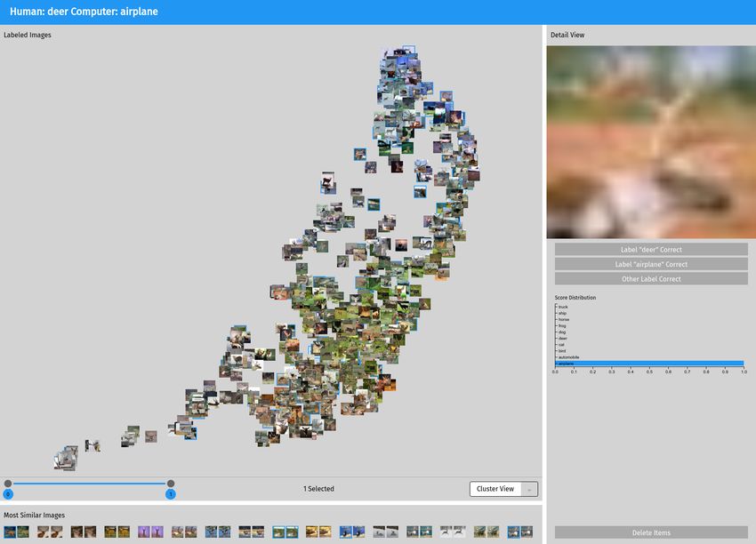The width and height of the screenshot is (756, 544).
Task: Click the airplane bar in Score Distribution
Action: (649, 364)
